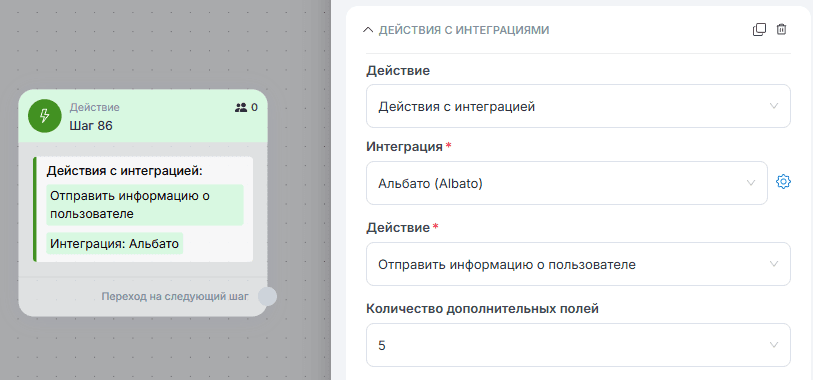Delete the integration action block via trash icon
Image resolution: width=813 pixels, height=380 pixels.
[x=781, y=30]
